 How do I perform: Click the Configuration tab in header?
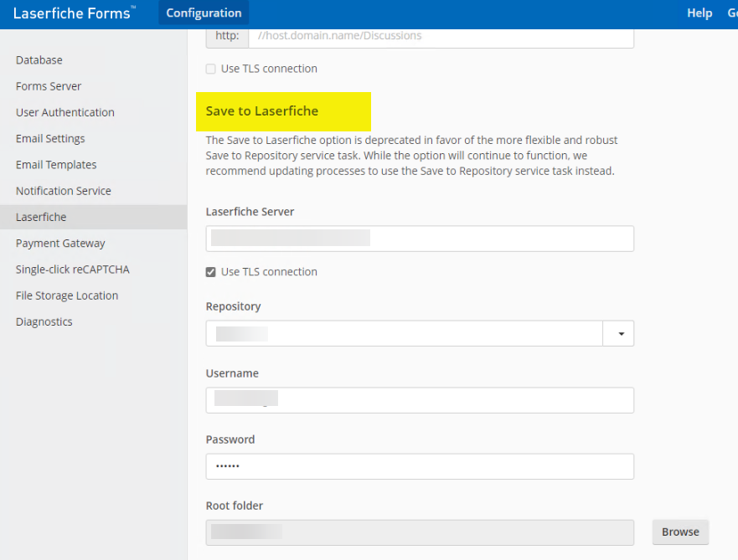204,13
